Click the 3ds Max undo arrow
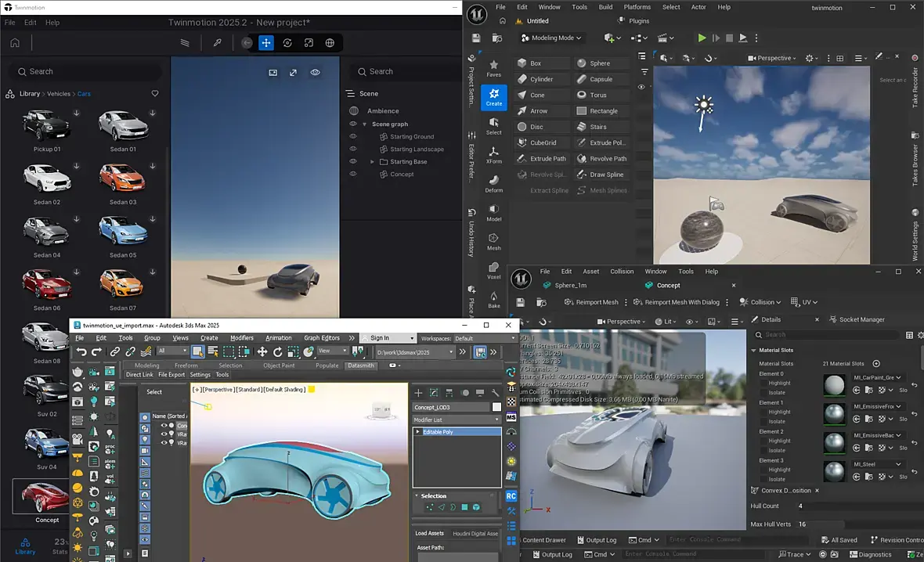The height and width of the screenshot is (562, 924). tap(81, 352)
